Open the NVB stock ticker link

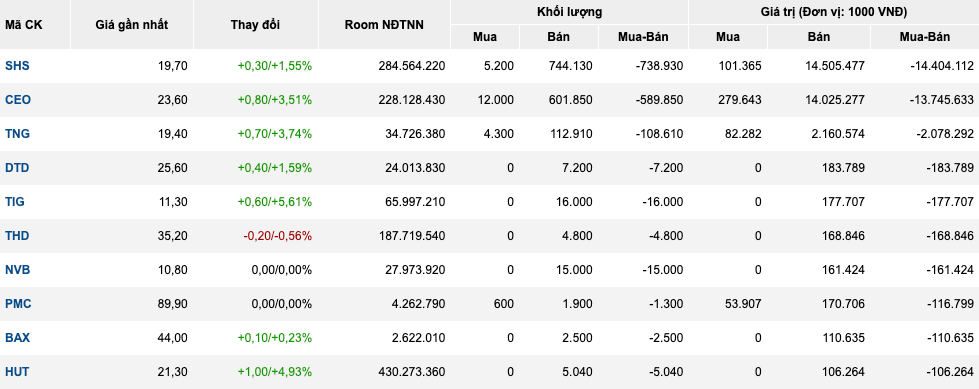(17, 270)
